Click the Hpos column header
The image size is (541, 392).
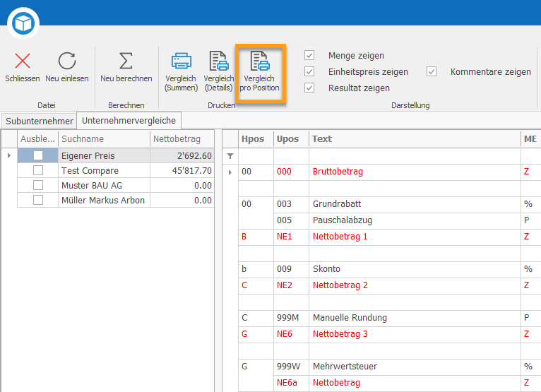256,139
